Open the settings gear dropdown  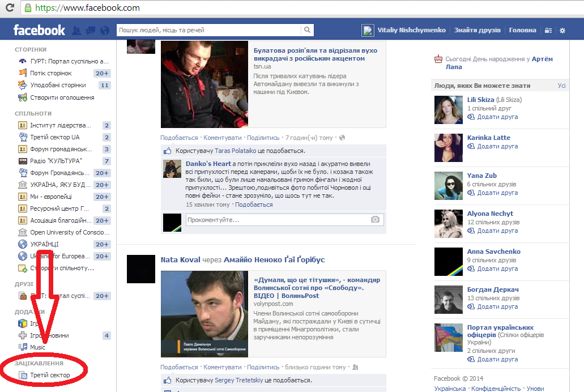562,31
